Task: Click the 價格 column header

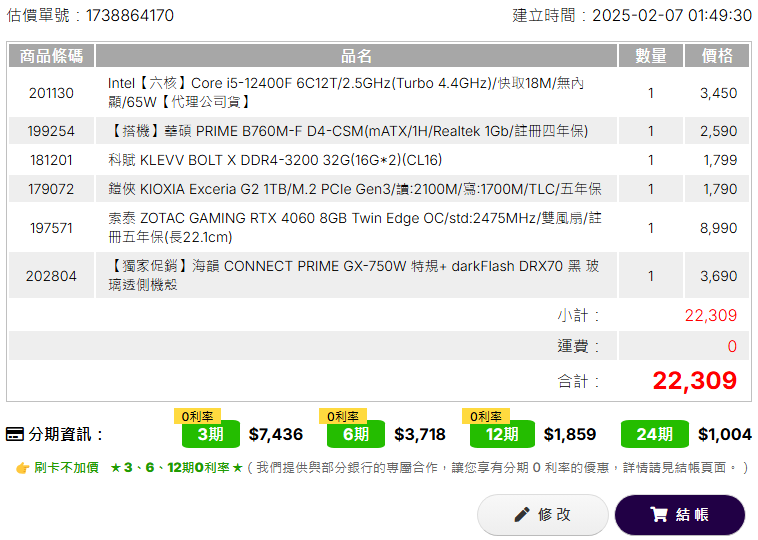Action: [717, 56]
